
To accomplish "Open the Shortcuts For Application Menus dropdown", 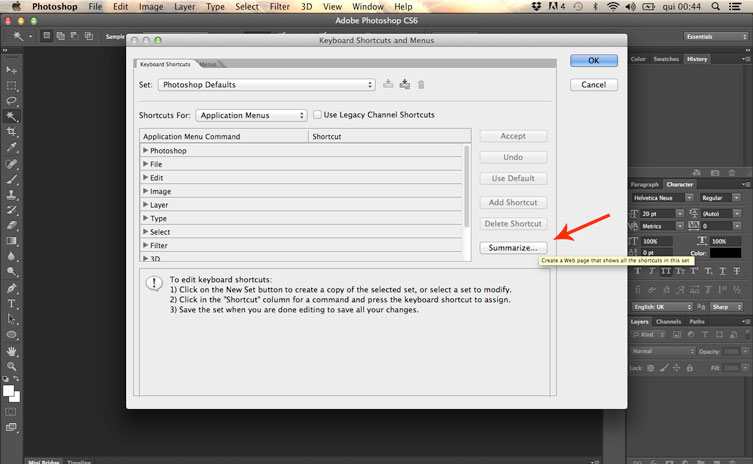I will coord(251,115).
